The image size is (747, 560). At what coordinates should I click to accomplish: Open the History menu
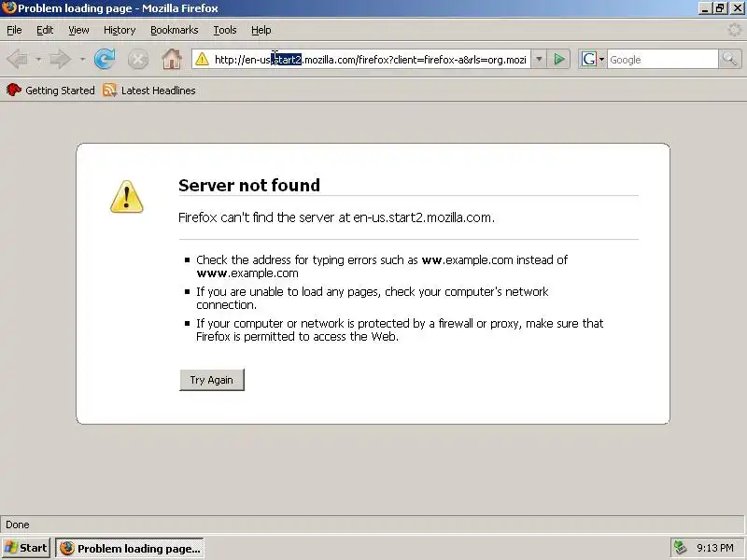120,30
